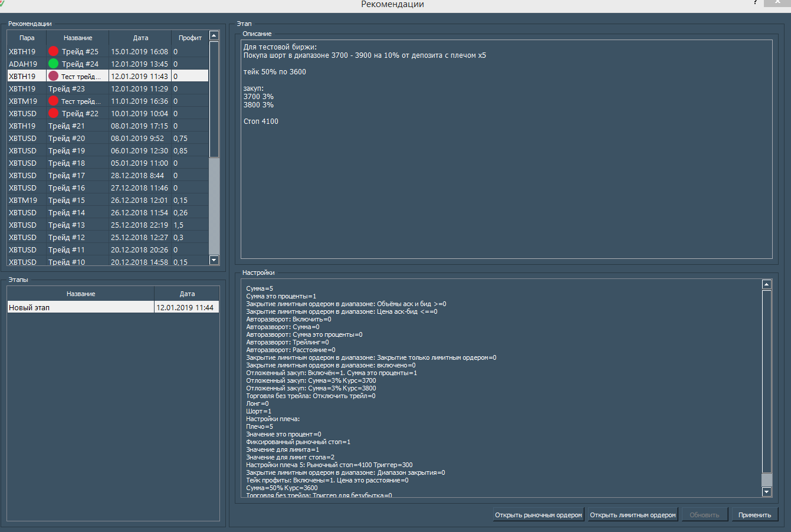Click the help question mark in title bar
Screen dimensions: 791x532
tap(755, 3)
